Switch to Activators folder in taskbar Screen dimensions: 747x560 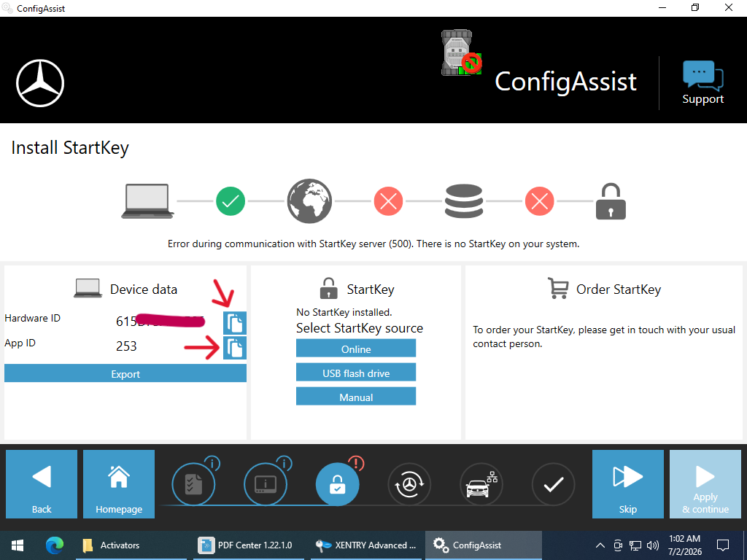(131, 545)
